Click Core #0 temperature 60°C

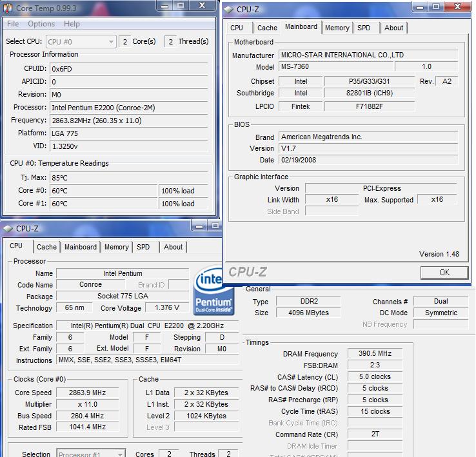103,191
